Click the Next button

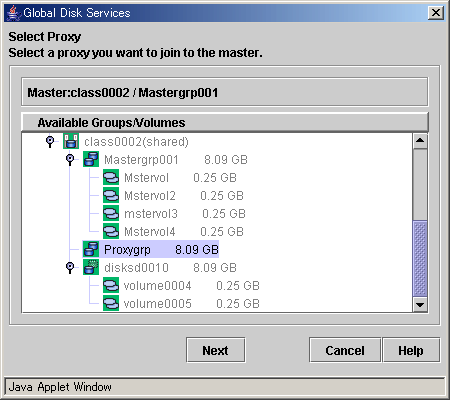(216, 350)
